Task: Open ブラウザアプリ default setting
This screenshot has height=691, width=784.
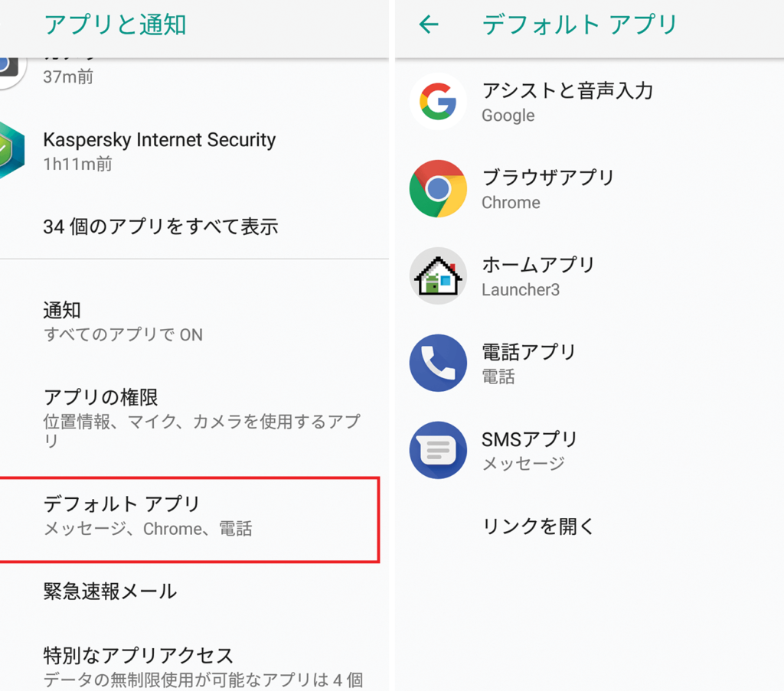Action: click(x=547, y=189)
